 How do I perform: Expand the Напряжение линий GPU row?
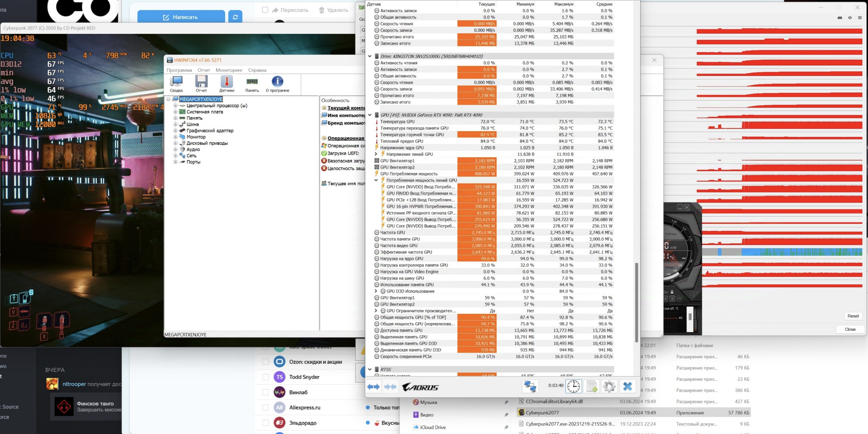[x=376, y=154]
